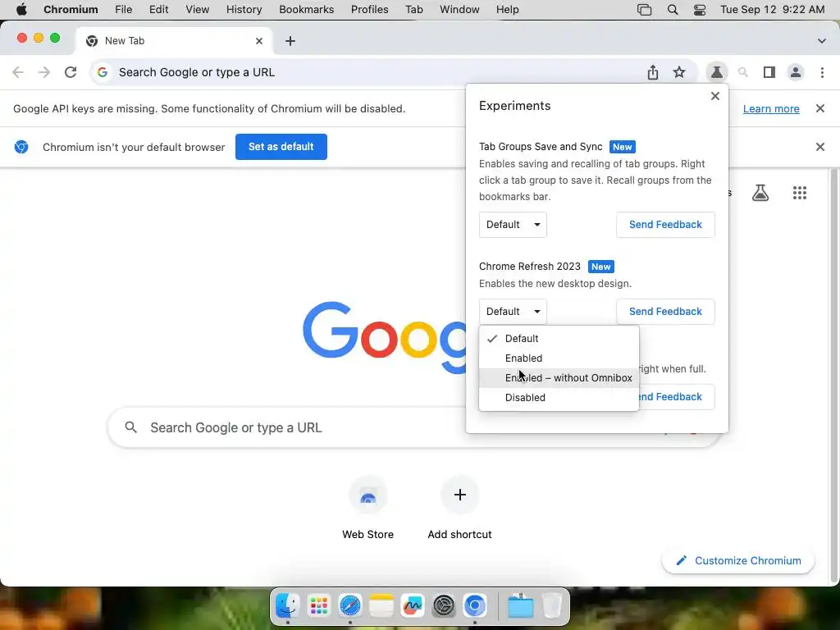Open the Window menu
840x630 pixels.
click(x=459, y=10)
